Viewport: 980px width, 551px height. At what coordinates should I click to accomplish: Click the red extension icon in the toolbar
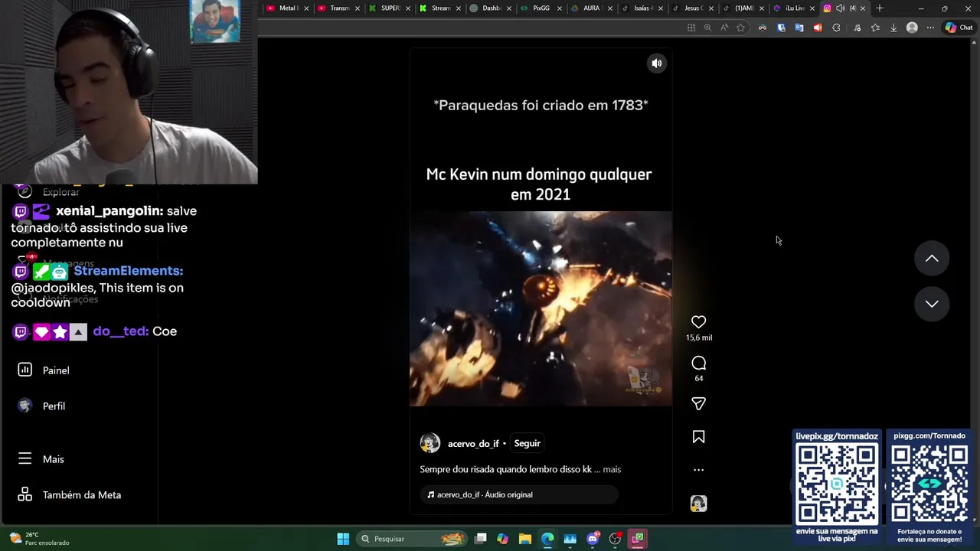[818, 28]
